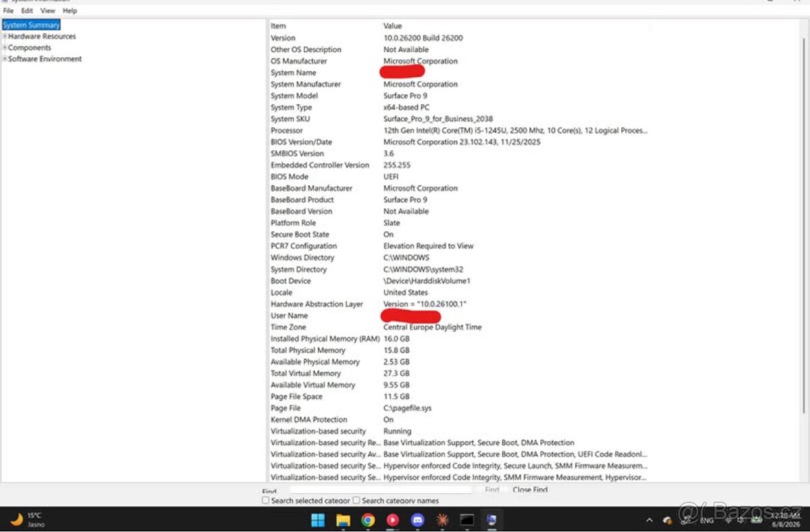Select the Available Physical Memory row
This screenshot has width=810, height=532.
(459, 362)
